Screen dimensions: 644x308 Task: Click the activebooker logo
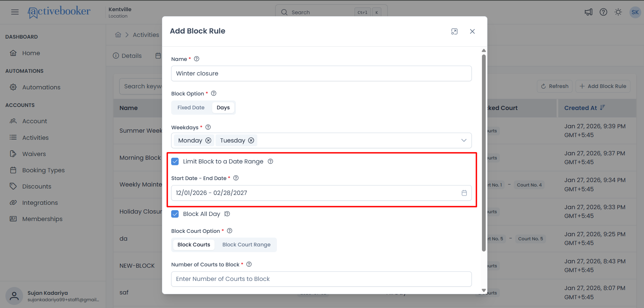pyautogui.click(x=59, y=12)
